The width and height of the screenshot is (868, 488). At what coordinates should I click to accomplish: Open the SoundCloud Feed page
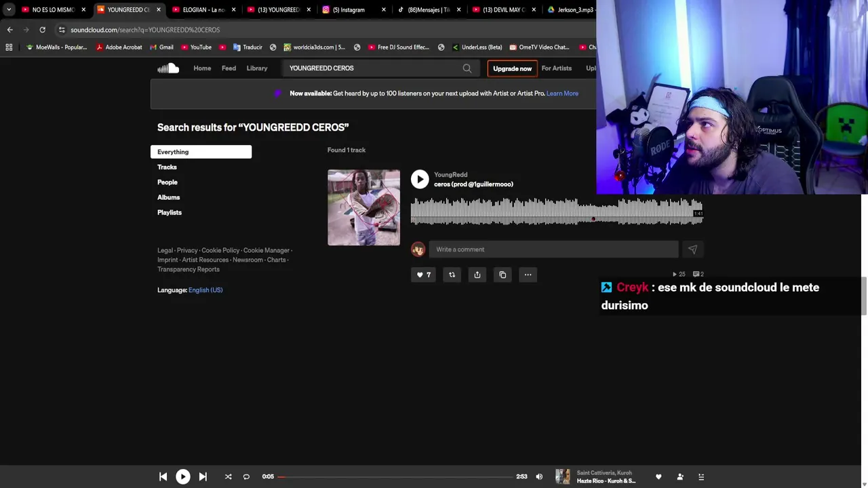click(x=229, y=68)
